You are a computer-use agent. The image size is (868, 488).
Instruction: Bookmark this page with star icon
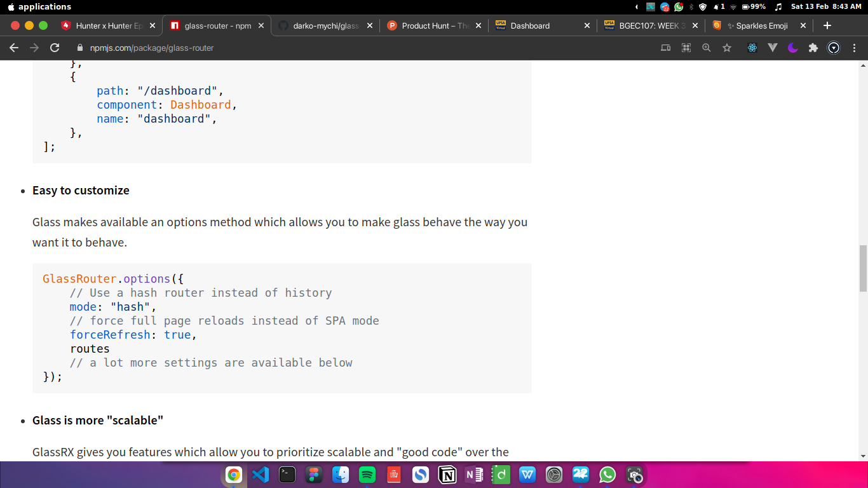coord(727,48)
